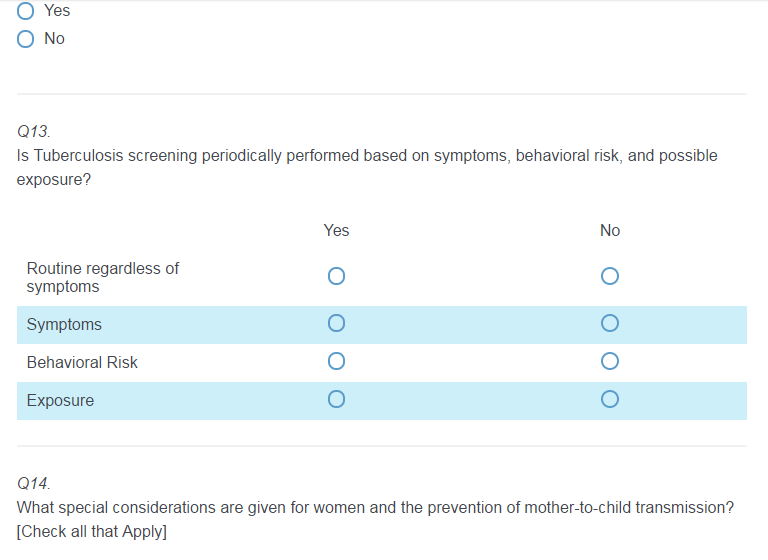Click the Exposure row label

pyautogui.click(x=60, y=401)
